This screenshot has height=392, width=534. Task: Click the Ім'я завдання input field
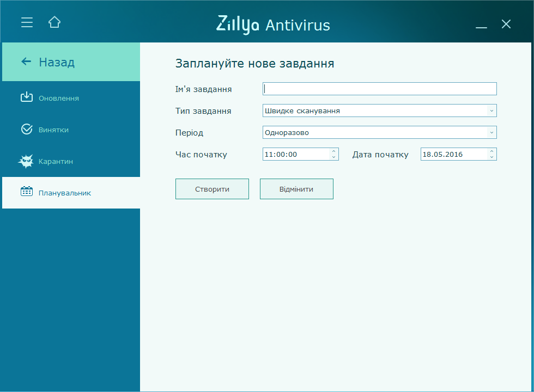pyautogui.click(x=380, y=88)
